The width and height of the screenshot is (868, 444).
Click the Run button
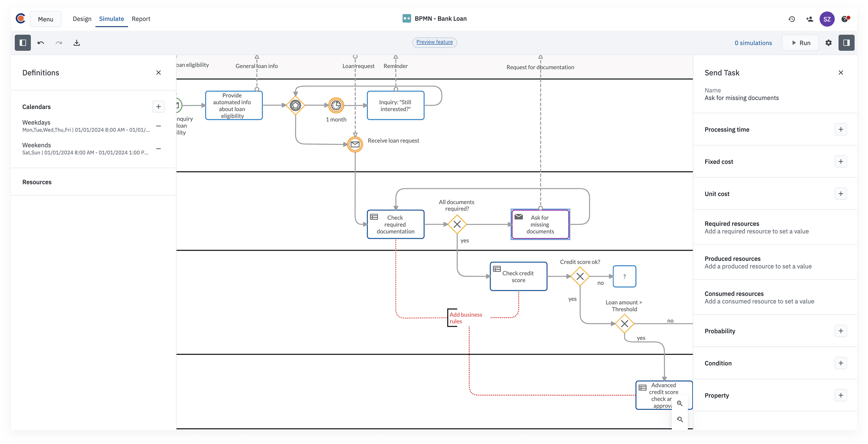800,43
